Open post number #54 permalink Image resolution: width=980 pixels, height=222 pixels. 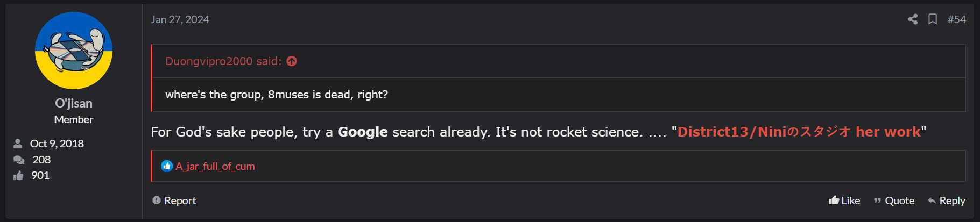pos(956,19)
